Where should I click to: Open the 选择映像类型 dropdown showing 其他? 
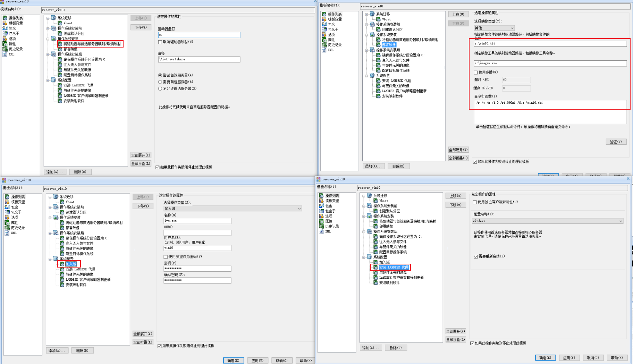[494, 28]
